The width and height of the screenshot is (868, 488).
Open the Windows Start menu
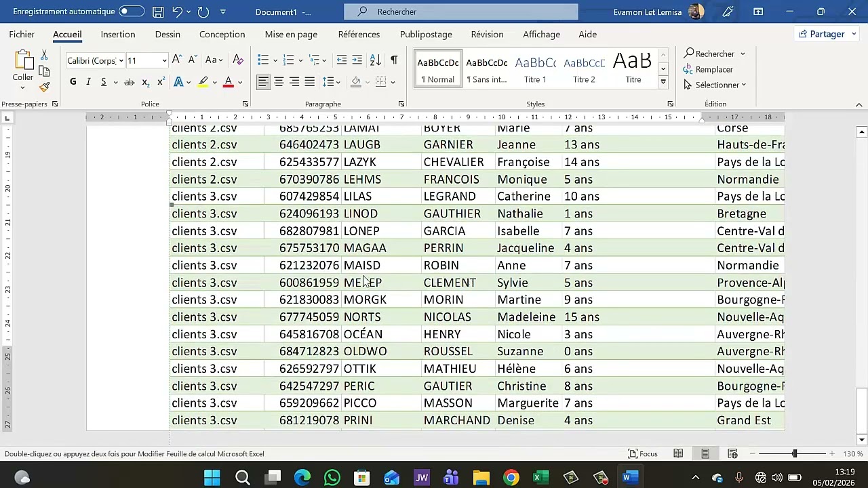[x=212, y=478]
